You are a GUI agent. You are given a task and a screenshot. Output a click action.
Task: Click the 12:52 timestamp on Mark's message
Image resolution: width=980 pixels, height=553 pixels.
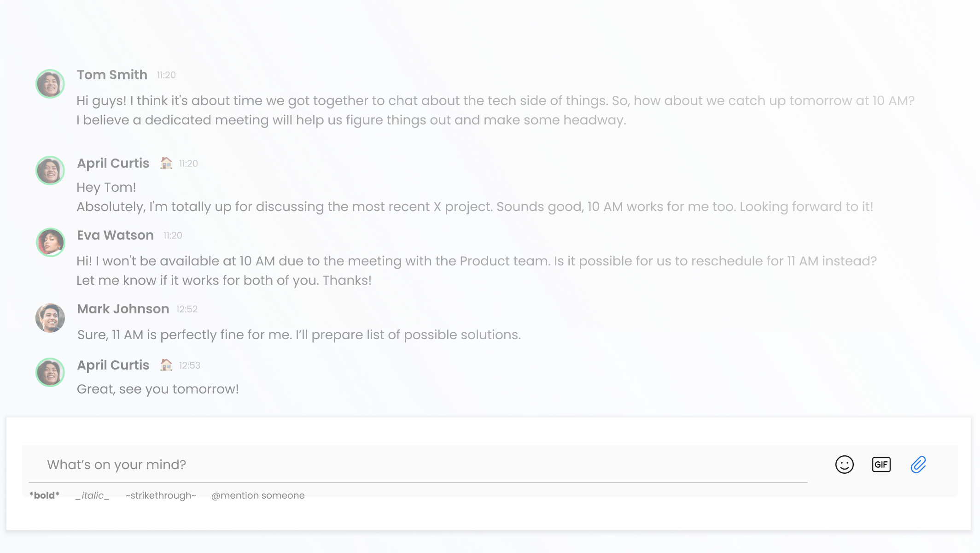tap(187, 309)
